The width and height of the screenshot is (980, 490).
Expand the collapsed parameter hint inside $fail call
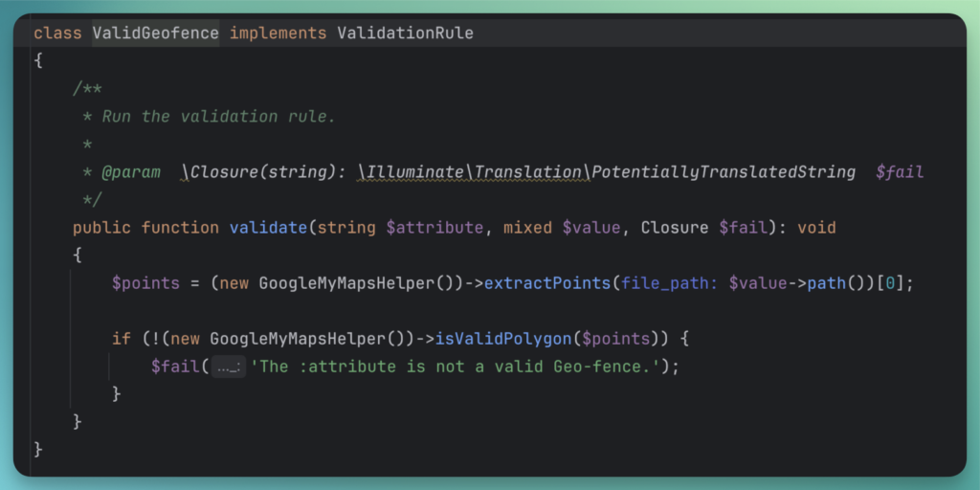point(228,367)
